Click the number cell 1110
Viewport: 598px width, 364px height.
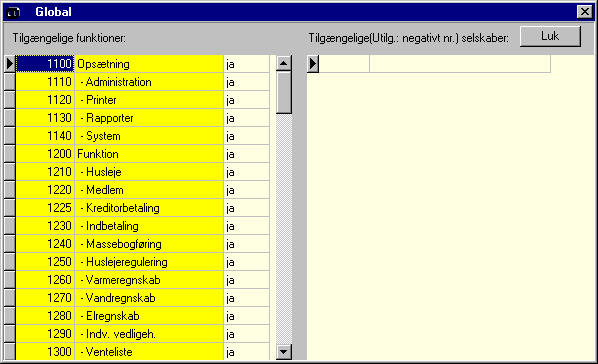click(45, 82)
